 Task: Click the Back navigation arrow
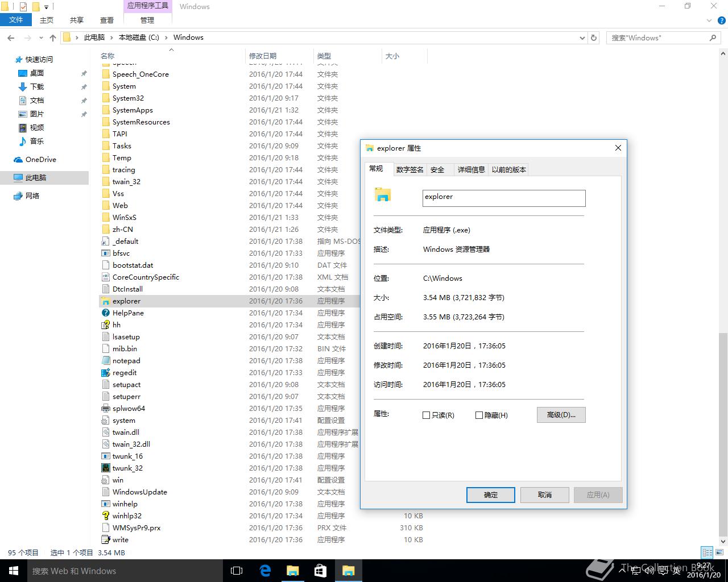[11, 38]
